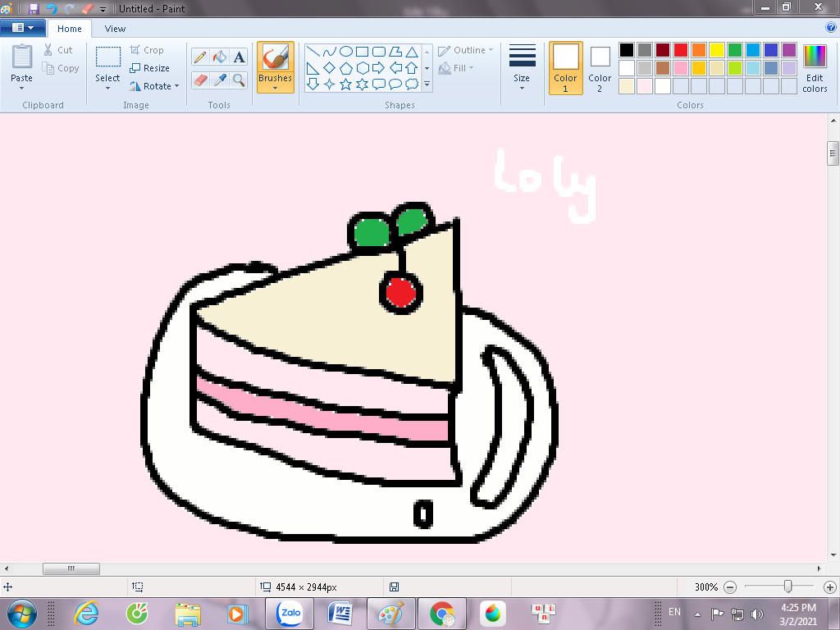Open the Rotate dropdown menu

pos(154,85)
